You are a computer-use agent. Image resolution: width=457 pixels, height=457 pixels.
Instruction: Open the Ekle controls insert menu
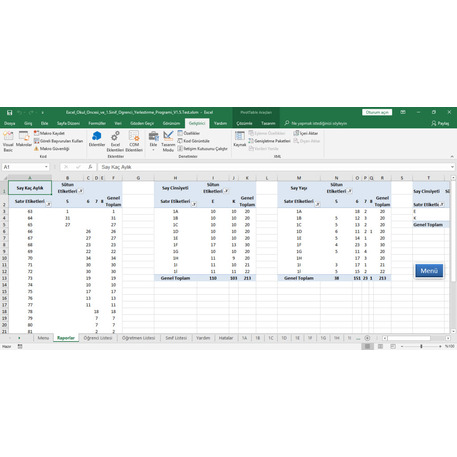click(153, 141)
